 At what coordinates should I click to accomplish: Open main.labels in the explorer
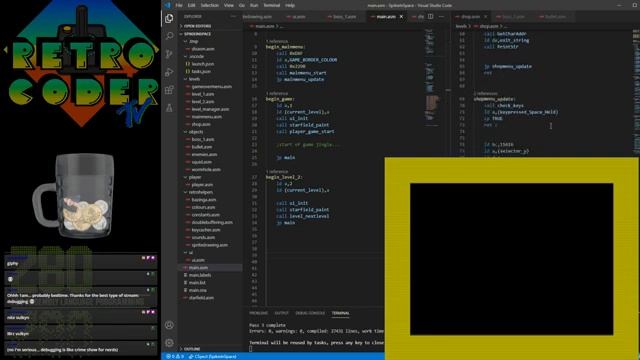pyautogui.click(x=200, y=275)
